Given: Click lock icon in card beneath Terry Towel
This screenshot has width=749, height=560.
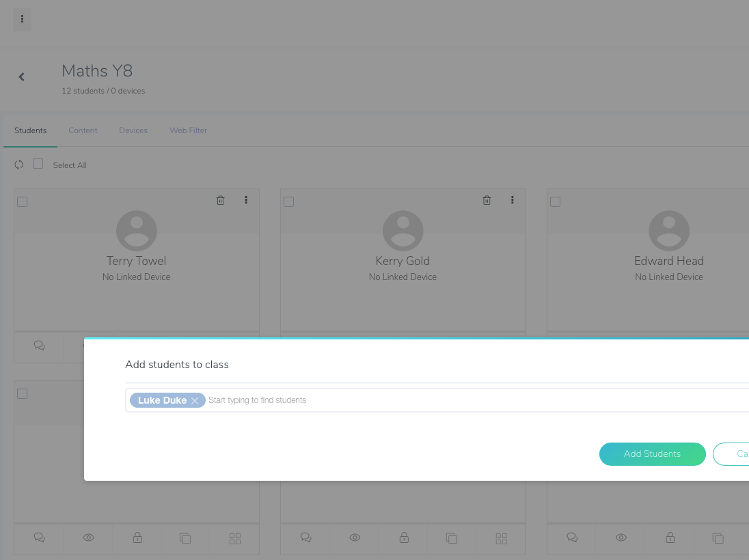Looking at the screenshot, I should point(137,537).
